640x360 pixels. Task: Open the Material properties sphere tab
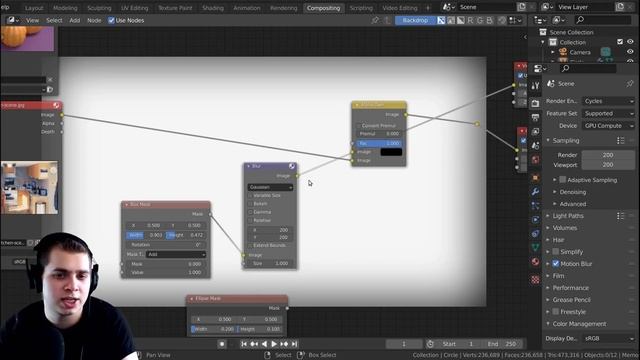click(x=536, y=262)
